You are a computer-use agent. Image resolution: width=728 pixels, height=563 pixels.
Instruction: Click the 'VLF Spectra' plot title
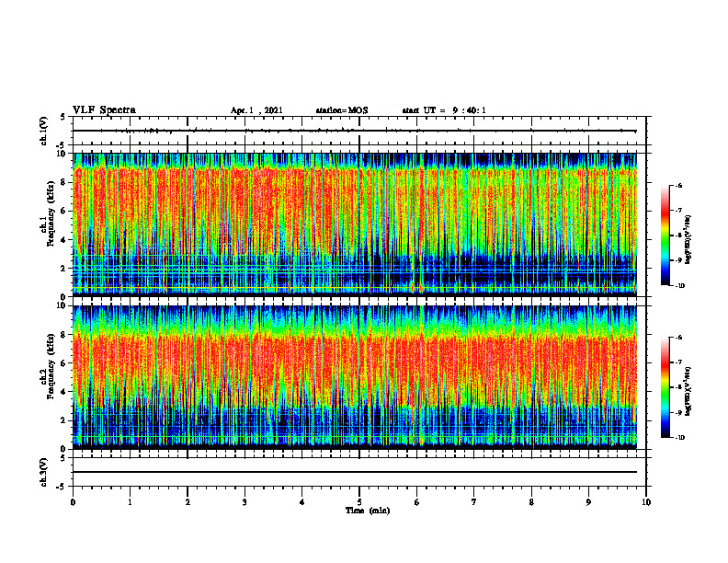point(104,110)
